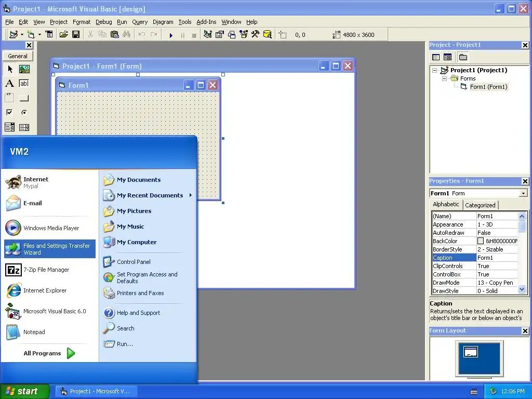Click the BackColor swatch in Properties
Screen dimensions: 532x399
coord(481,241)
